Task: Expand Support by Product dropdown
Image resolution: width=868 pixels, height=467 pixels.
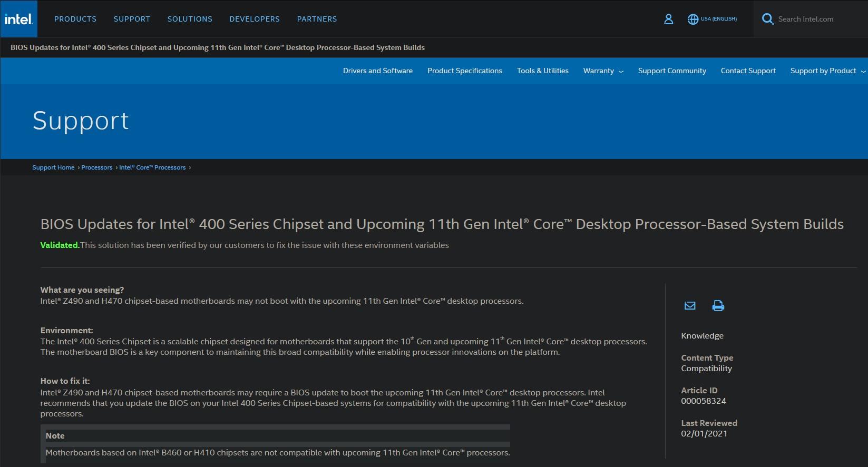Action: [x=827, y=71]
